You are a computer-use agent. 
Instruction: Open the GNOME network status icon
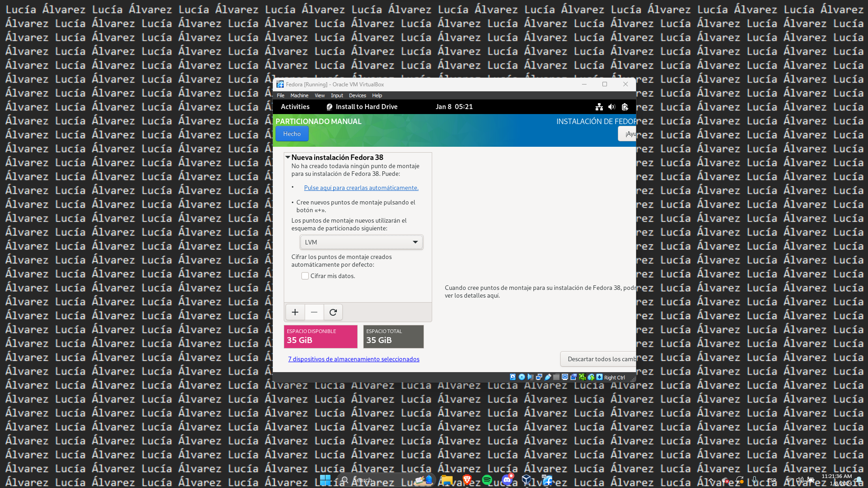tap(599, 107)
